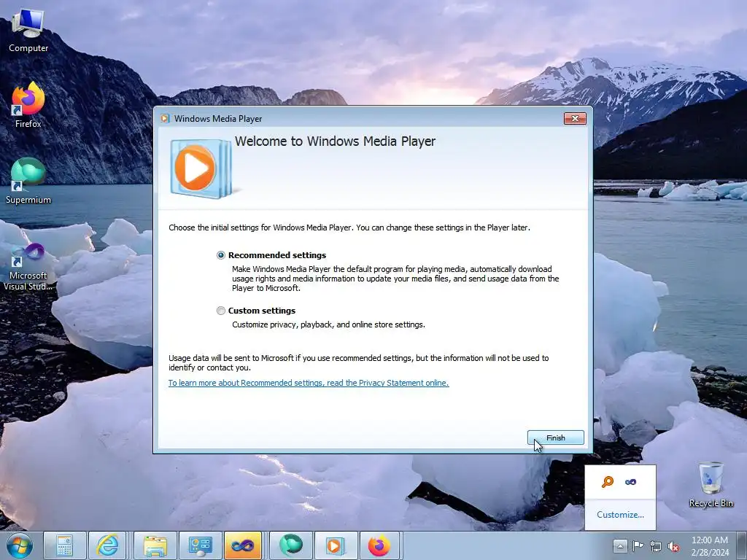
Task: Open the Control Panel taskbar icon
Action: (200, 545)
